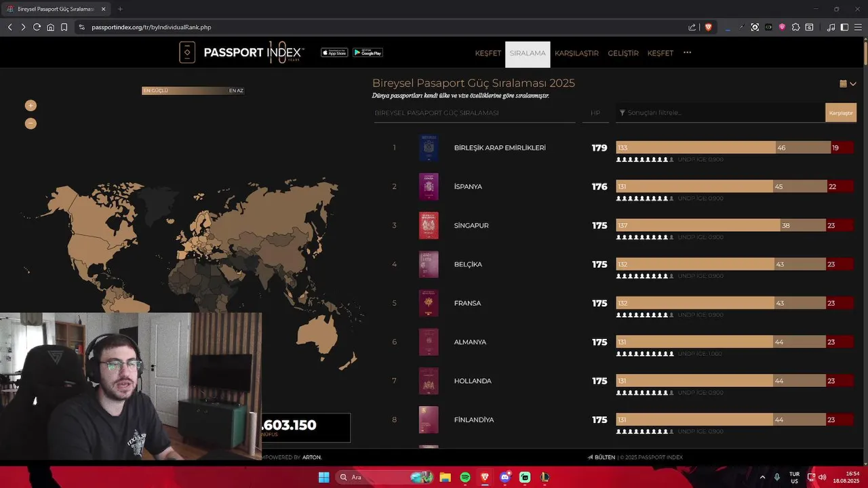Open the browser extensions puzzle icon
This screenshot has width=868, height=488.
(795, 27)
